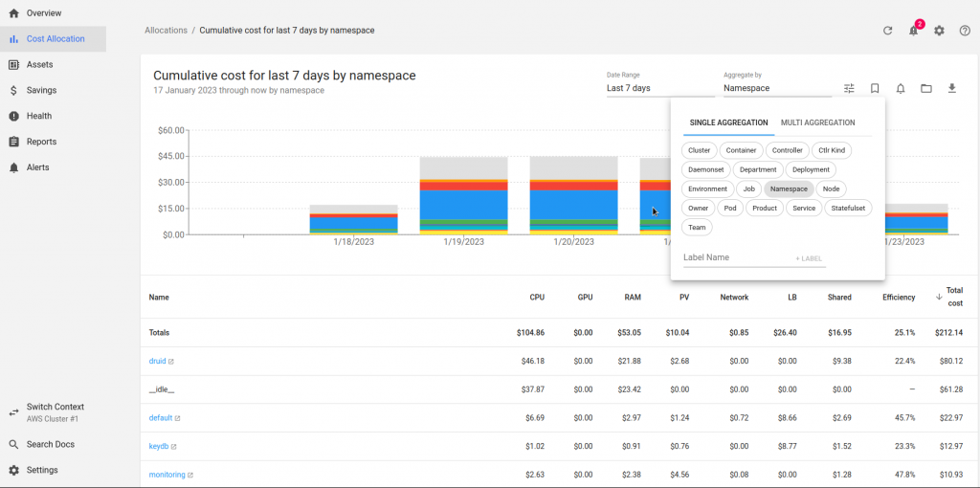Open the Date Range Last 7 days dropdown

tap(660, 88)
